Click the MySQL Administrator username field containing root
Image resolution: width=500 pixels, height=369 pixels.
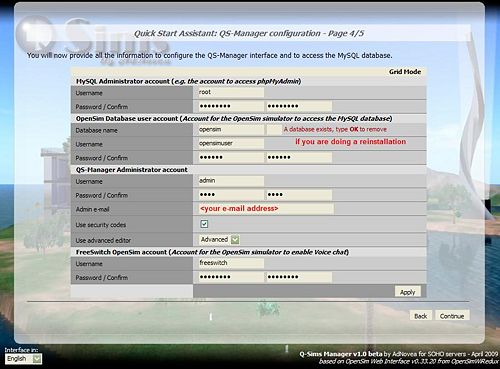coord(231,92)
